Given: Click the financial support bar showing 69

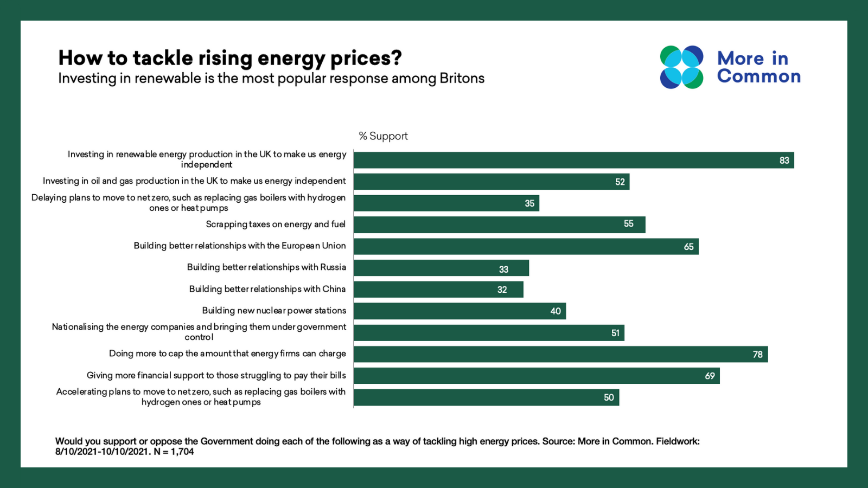Looking at the screenshot, I should click(537, 376).
